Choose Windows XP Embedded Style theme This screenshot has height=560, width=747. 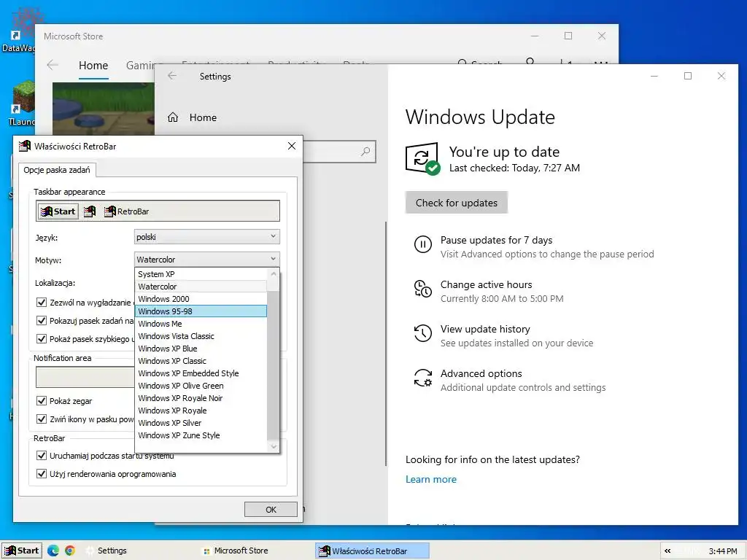click(x=201, y=373)
